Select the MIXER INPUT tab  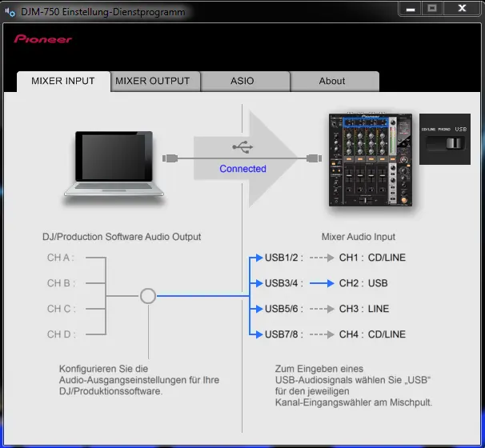coord(63,81)
